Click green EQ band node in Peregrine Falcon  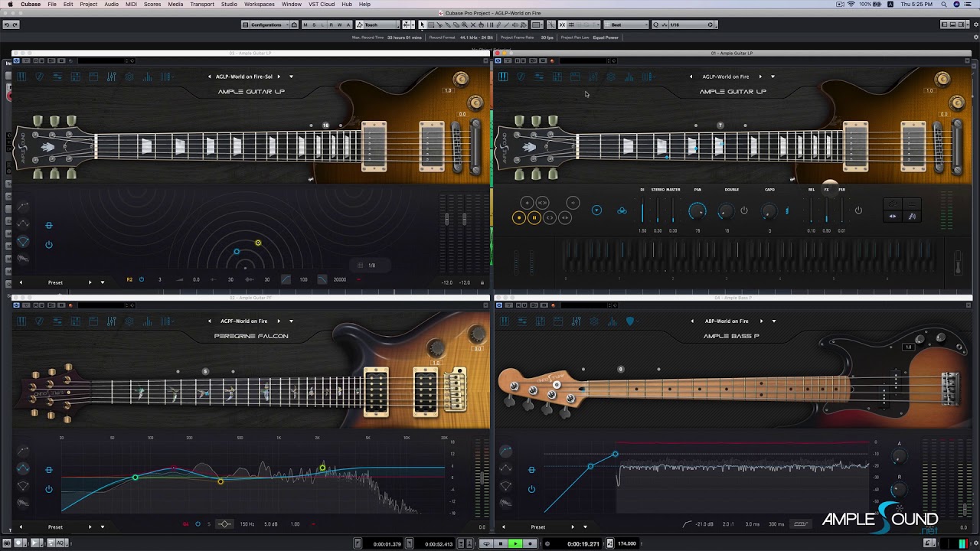[x=136, y=478]
